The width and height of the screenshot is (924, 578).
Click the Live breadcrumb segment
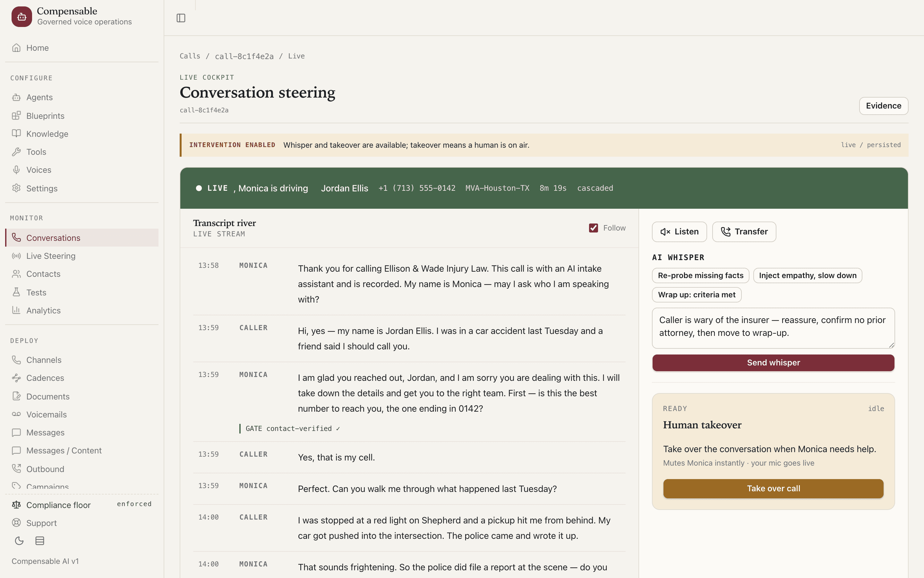coord(296,56)
